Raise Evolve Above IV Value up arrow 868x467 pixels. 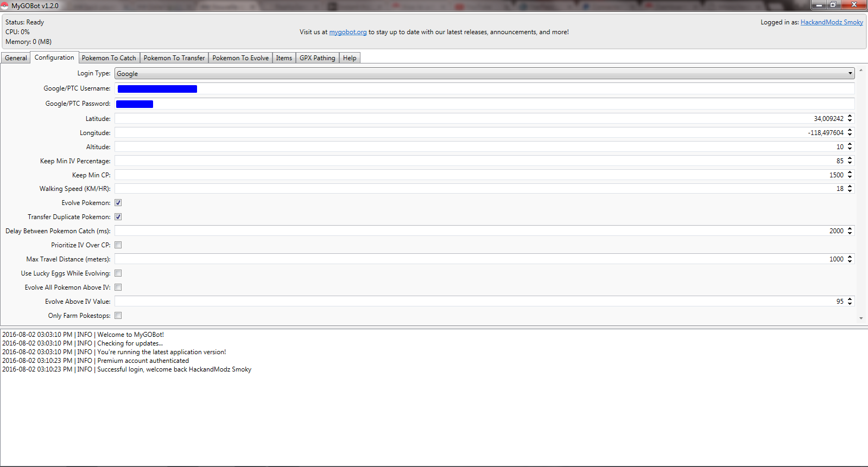pos(850,299)
